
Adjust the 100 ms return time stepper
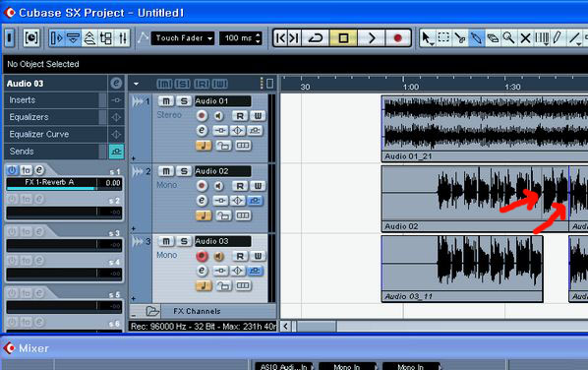(258, 38)
